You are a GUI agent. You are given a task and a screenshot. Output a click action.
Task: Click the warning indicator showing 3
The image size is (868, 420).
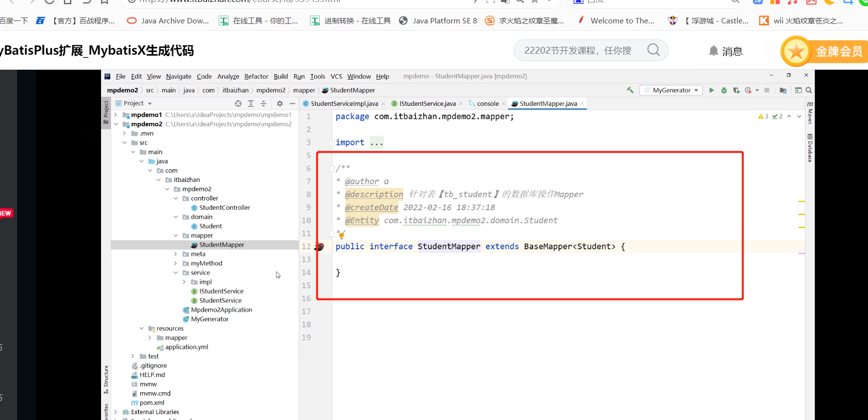click(763, 116)
